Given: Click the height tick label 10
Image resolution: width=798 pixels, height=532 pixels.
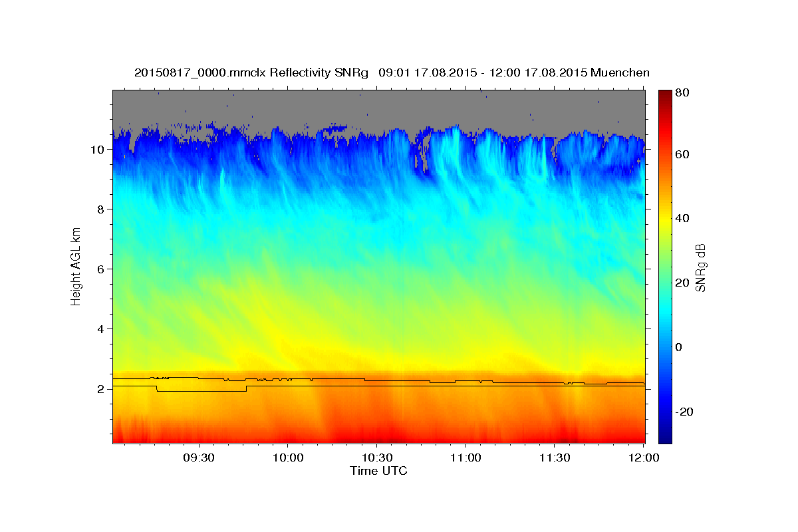Looking at the screenshot, I should point(98,150).
